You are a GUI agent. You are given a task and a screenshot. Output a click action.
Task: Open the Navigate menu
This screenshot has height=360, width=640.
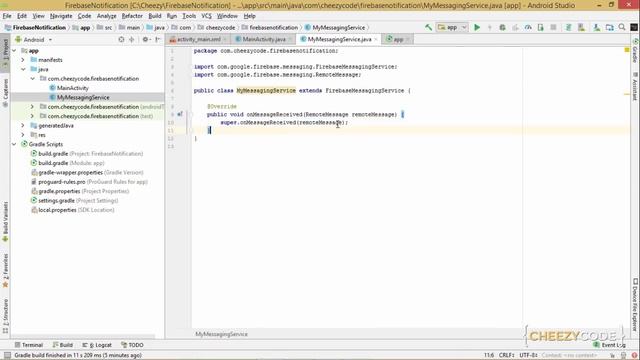pyautogui.click(x=61, y=16)
